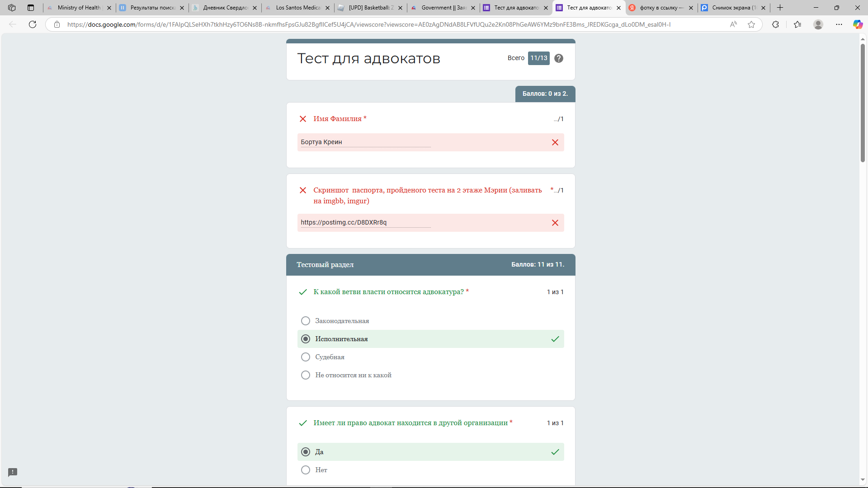Open the tab actions menu icon
Viewport: 868px width, 488px height.
coord(31,8)
